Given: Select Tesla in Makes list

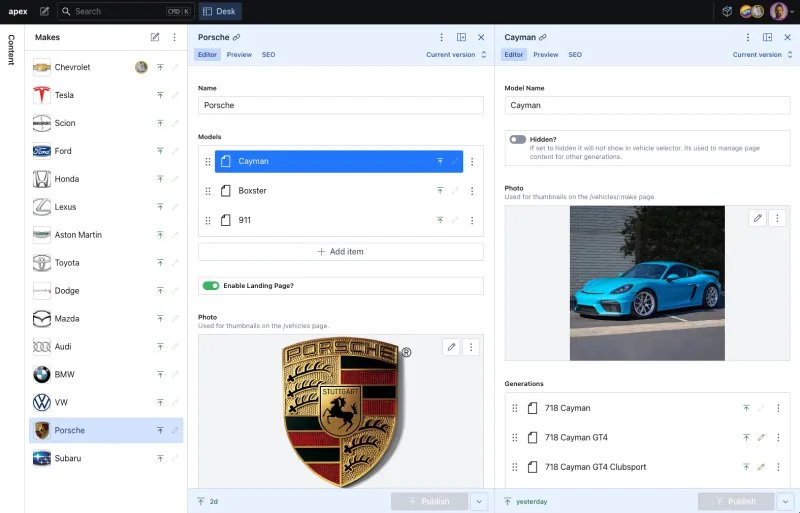Looking at the screenshot, I should coord(106,95).
